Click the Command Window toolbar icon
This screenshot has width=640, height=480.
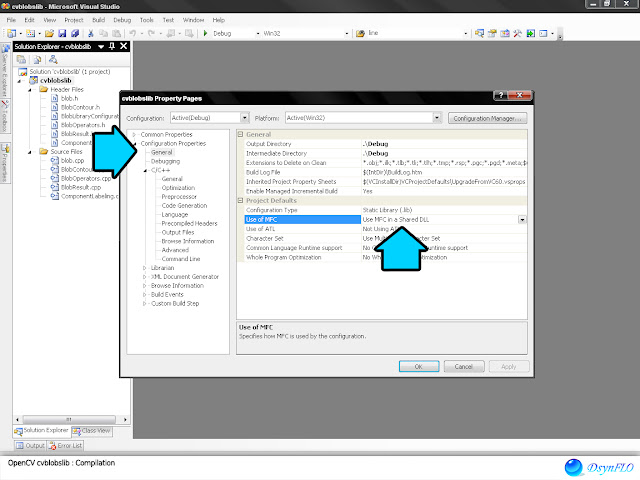[543, 33]
